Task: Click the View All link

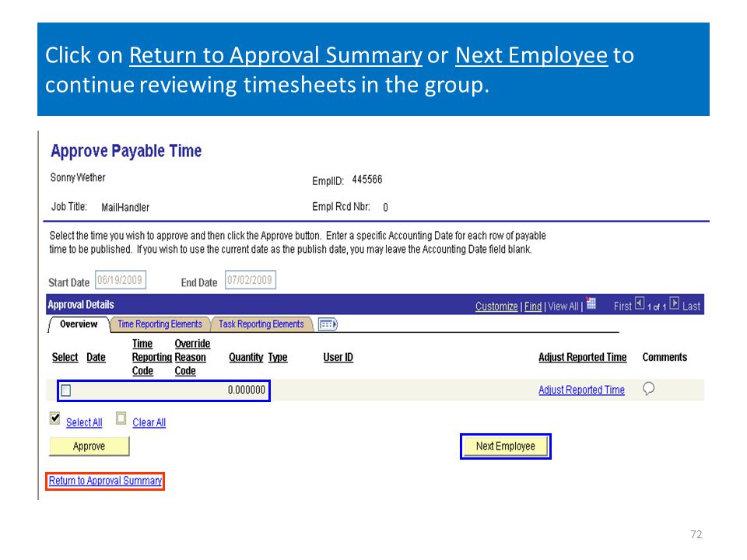Action: tap(563, 306)
